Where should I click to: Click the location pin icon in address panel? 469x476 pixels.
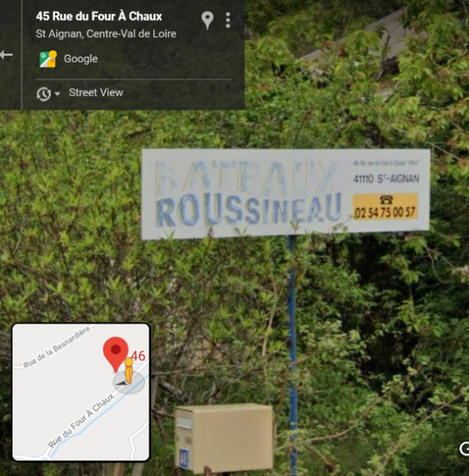click(x=207, y=20)
